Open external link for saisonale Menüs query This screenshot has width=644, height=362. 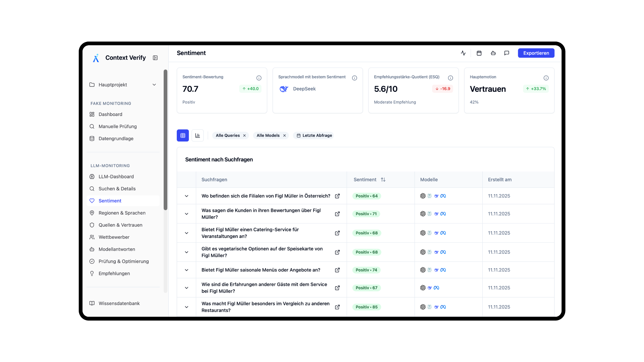(x=337, y=270)
